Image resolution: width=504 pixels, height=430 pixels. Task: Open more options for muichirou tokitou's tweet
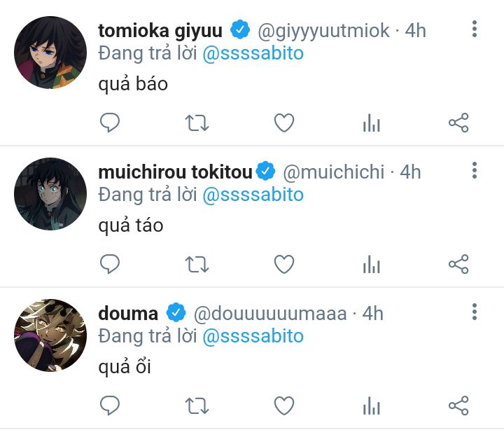click(x=475, y=170)
